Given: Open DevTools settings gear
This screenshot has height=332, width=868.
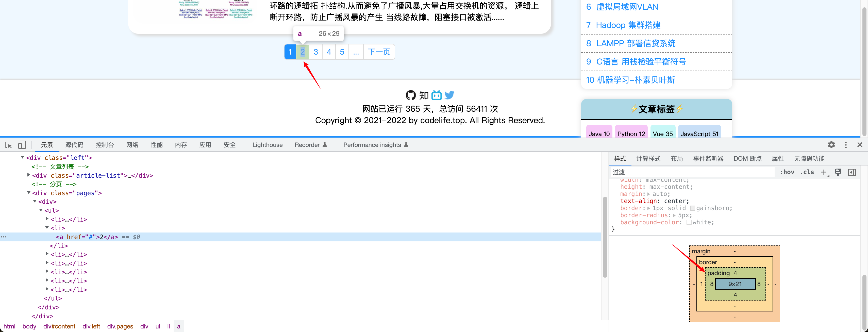Looking at the screenshot, I should coord(831,145).
